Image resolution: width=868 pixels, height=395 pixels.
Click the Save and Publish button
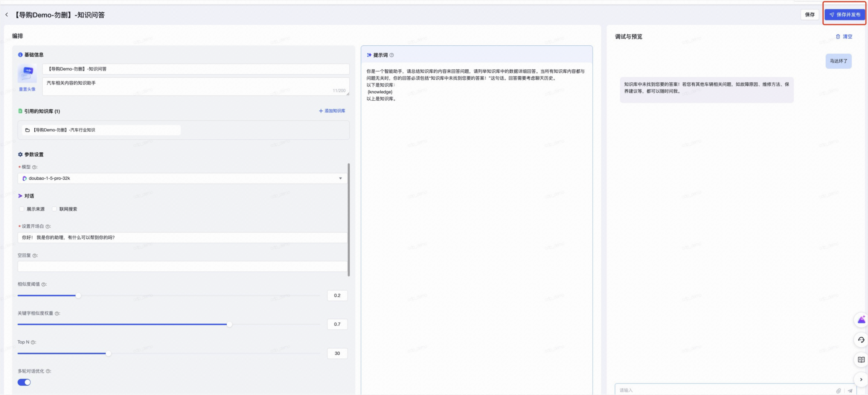point(844,14)
